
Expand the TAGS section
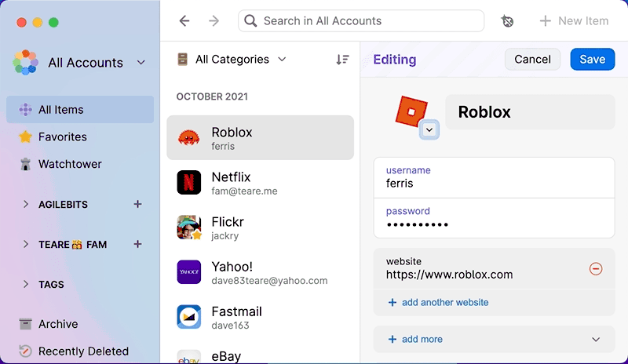26,284
